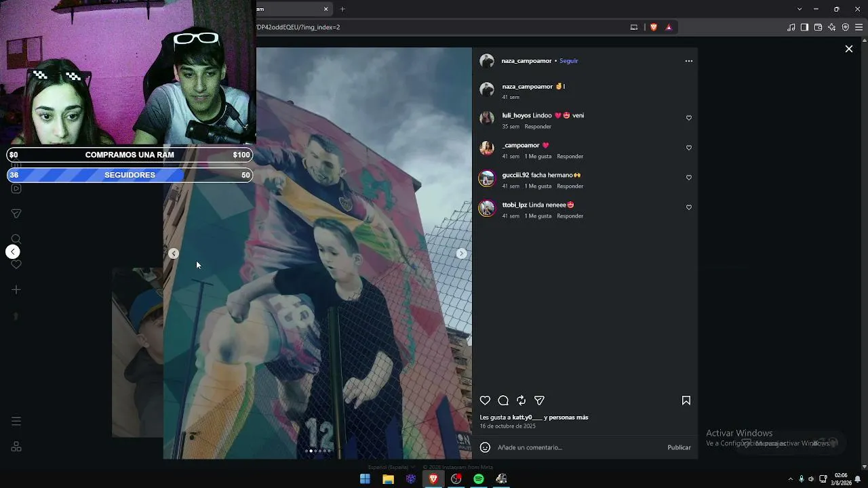Save the post with the bookmark icon
The width and height of the screenshot is (868, 488).
pyautogui.click(x=686, y=401)
